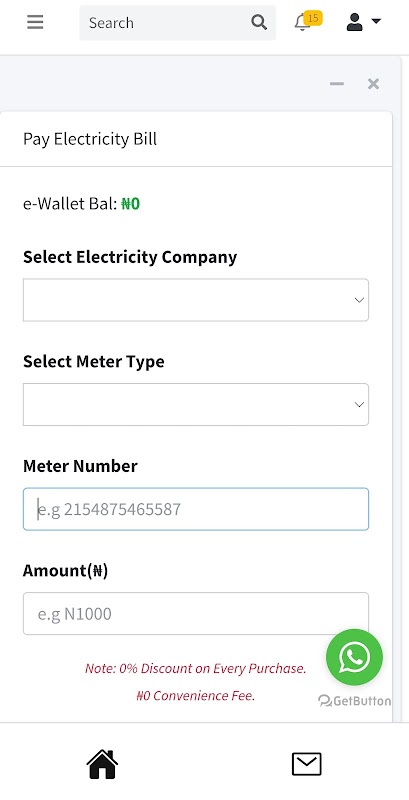Click the Amount input field
Viewport: 409px width, 800px height.
[196, 614]
